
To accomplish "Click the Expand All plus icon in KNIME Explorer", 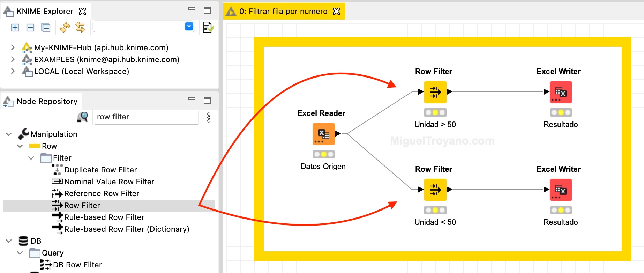I will pyautogui.click(x=15, y=28).
